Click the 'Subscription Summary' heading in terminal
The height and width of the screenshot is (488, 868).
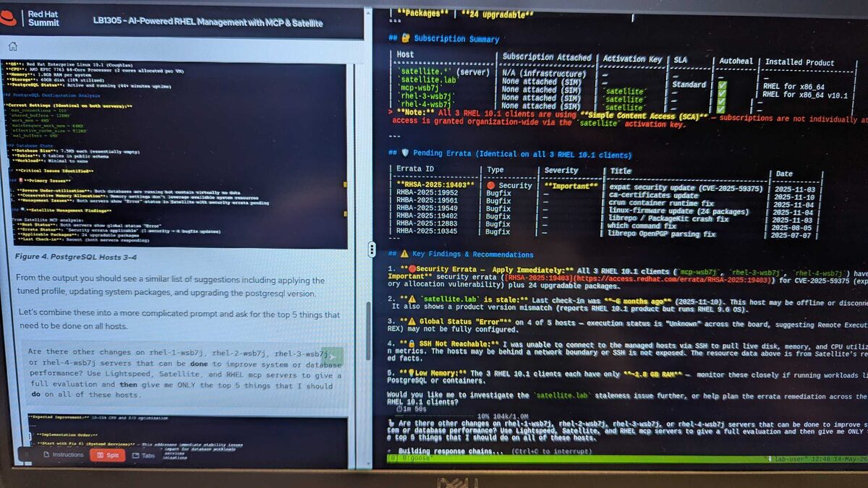click(x=456, y=38)
